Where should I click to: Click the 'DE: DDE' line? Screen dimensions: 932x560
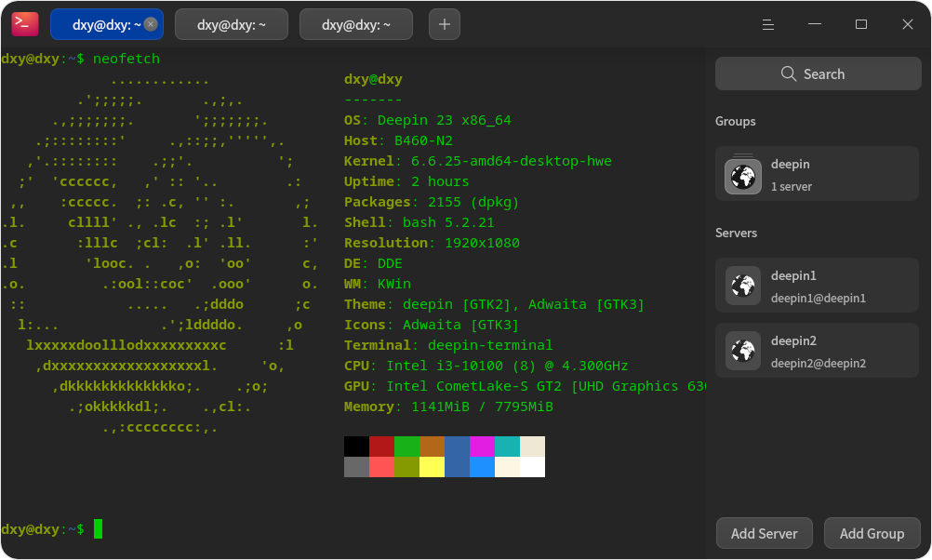373,263
